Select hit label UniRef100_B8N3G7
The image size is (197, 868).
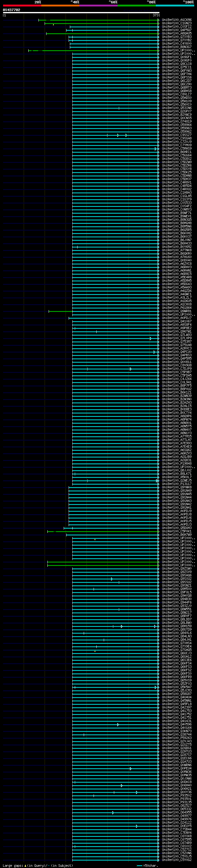coord(177,47)
